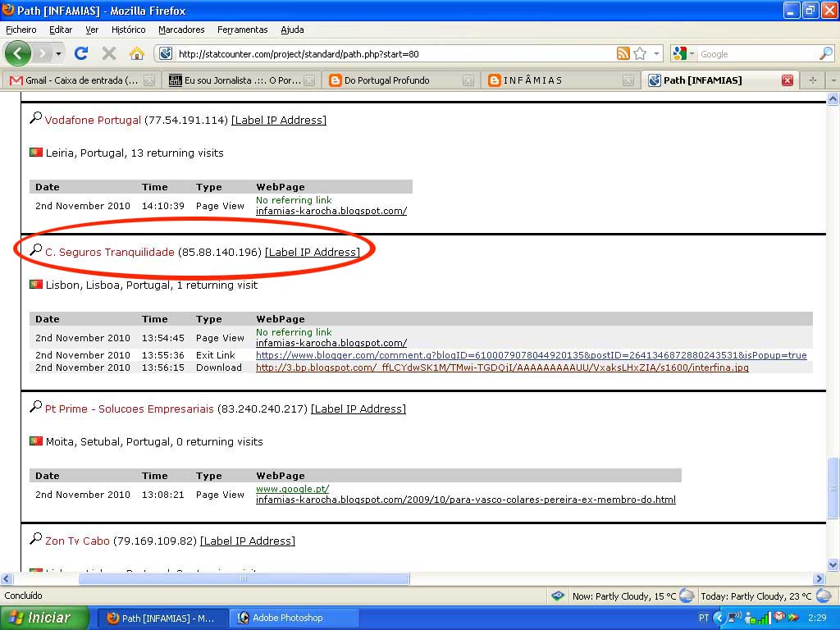This screenshot has height=630, width=840.
Task: Open the URL history dropdown arrow
Action: click(x=656, y=53)
